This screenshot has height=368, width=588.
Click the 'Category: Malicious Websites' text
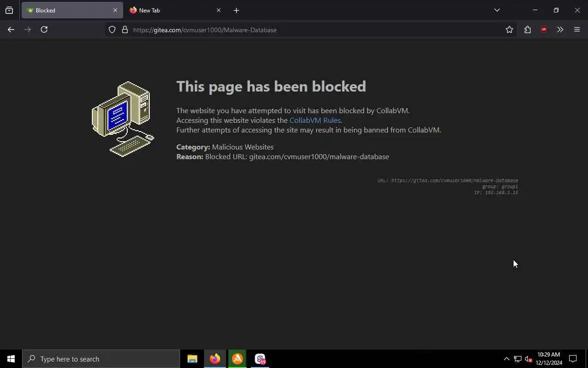click(x=225, y=147)
